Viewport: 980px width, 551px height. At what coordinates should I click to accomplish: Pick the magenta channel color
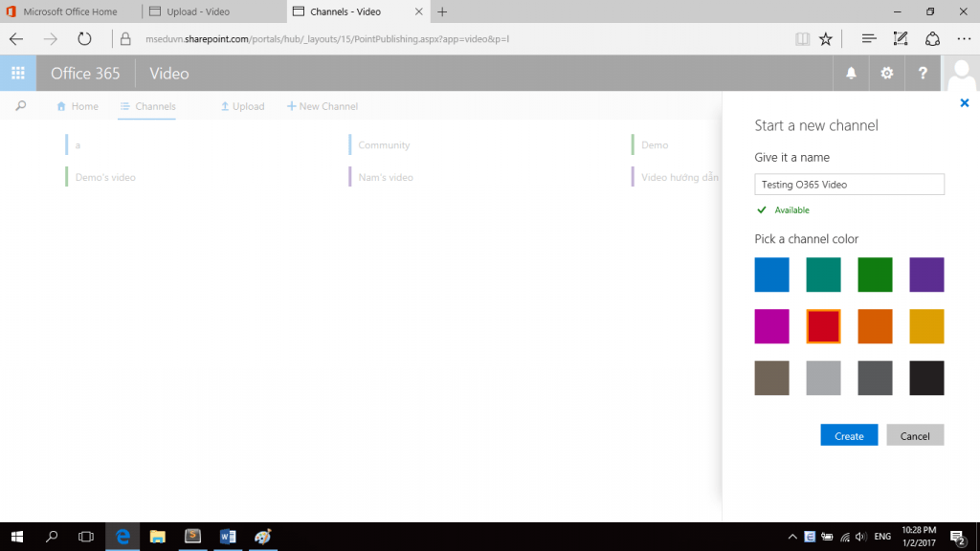[772, 326]
